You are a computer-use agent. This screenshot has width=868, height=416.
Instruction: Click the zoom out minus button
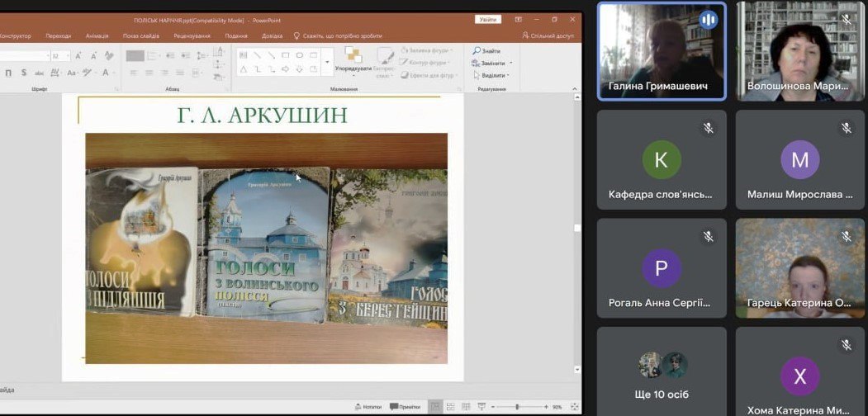[493, 407]
